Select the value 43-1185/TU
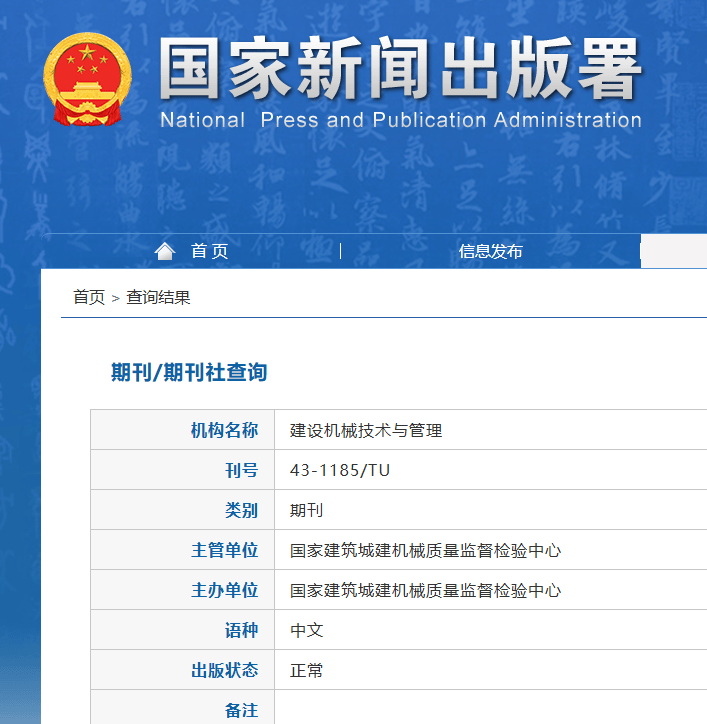 pyautogui.click(x=340, y=471)
